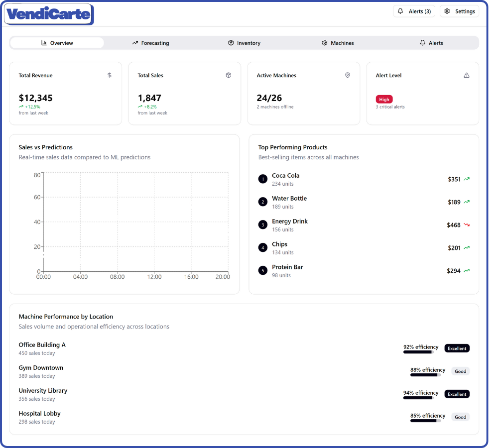Click the warning triangle icon in Alert Level
The width and height of the screenshot is (498, 448).
pos(467,75)
